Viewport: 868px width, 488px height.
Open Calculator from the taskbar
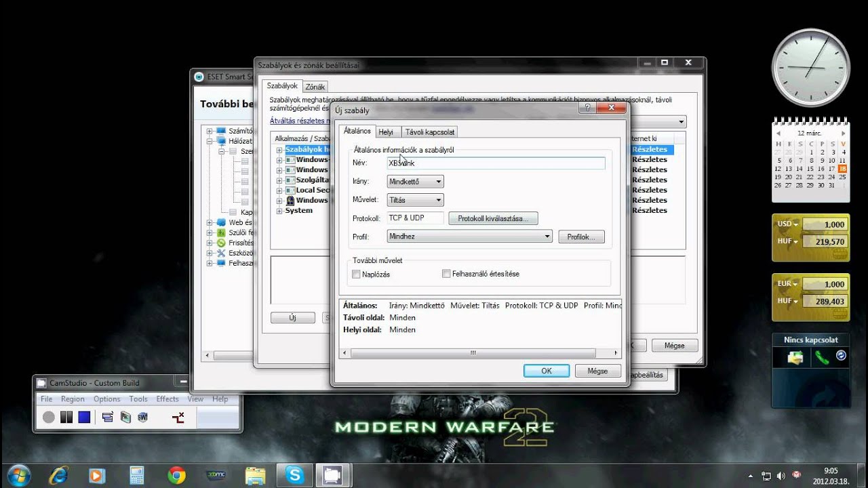coord(138,475)
